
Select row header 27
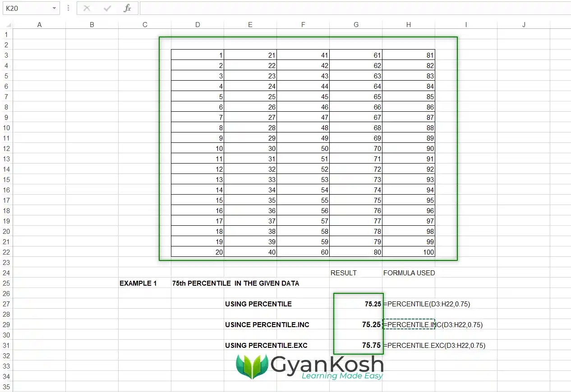coord(6,304)
